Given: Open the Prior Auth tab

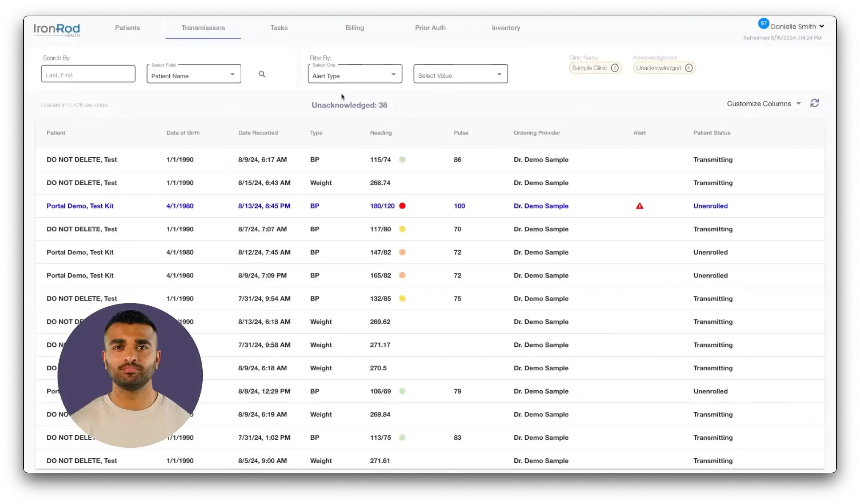Looking at the screenshot, I should tap(430, 27).
